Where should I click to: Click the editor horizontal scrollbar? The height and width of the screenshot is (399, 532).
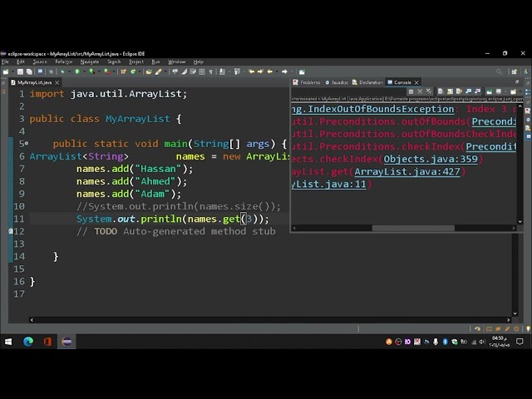coord(270,319)
